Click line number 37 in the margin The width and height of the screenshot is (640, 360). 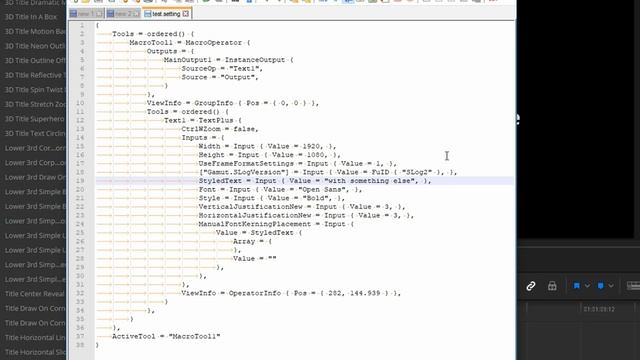click(x=80, y=336)
